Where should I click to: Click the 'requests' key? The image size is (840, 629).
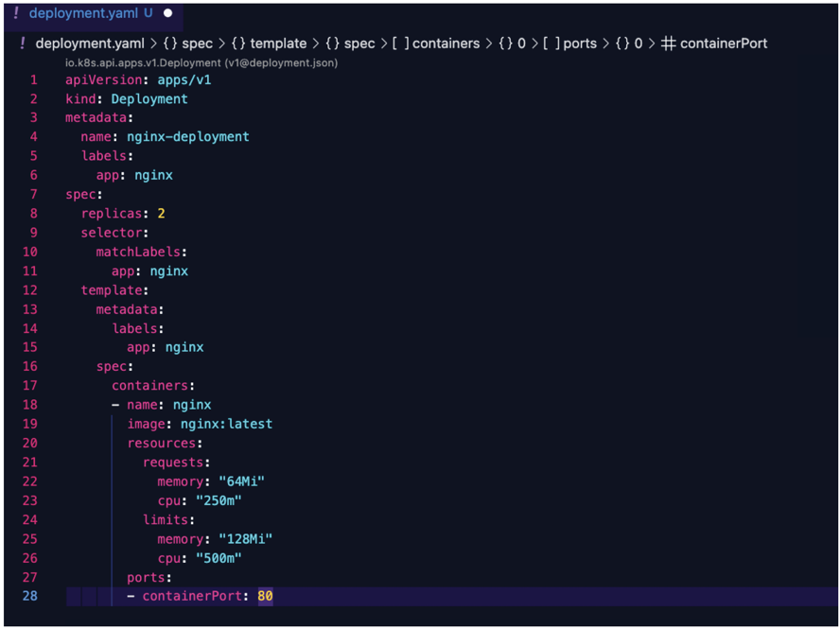[x=173, y=463]
